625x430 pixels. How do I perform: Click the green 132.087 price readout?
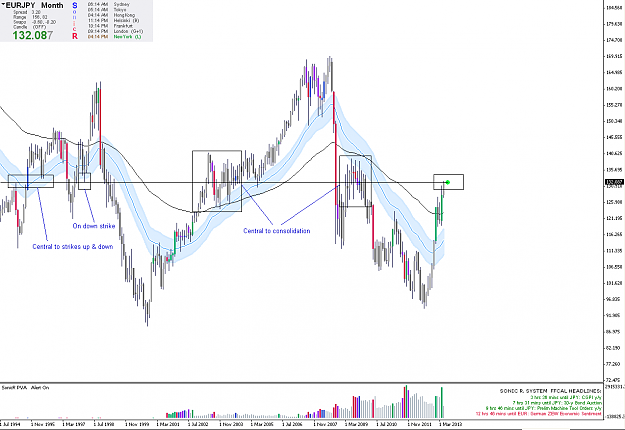[x=32, y=35]
